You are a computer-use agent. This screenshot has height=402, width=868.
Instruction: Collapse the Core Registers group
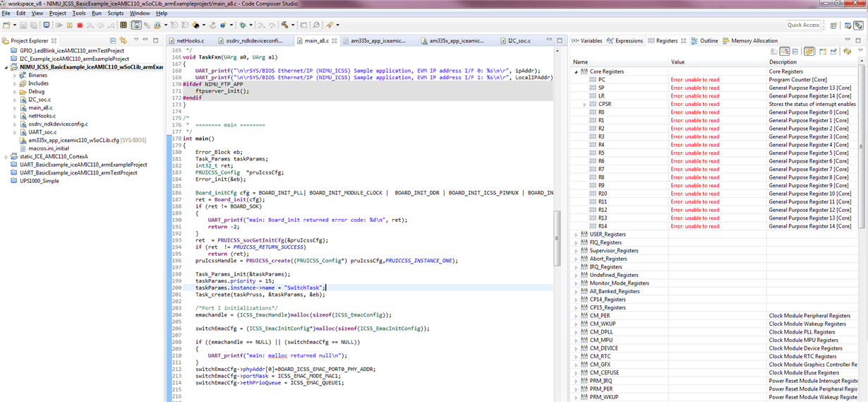(576, 71)
